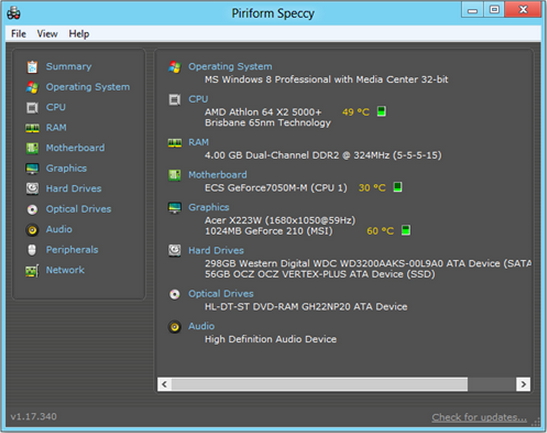Select Summary in the sidebar
This screenshot has width=547, height=433.
point(69,67)
